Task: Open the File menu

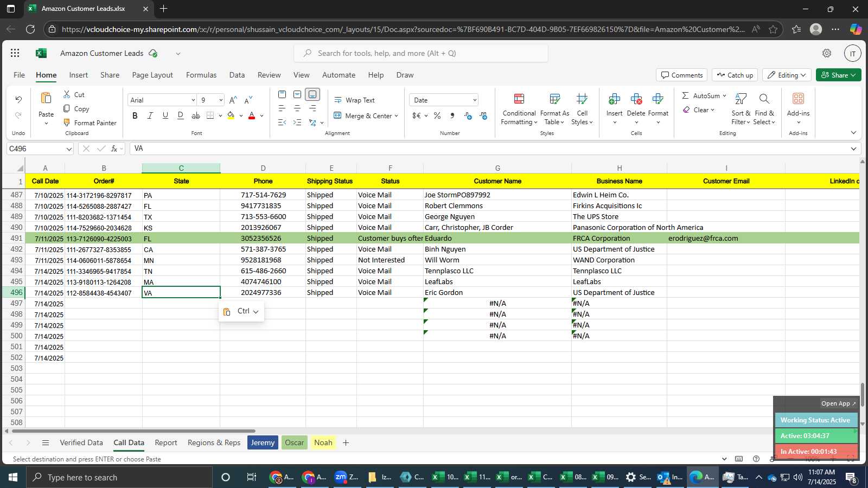Action: 19,75
